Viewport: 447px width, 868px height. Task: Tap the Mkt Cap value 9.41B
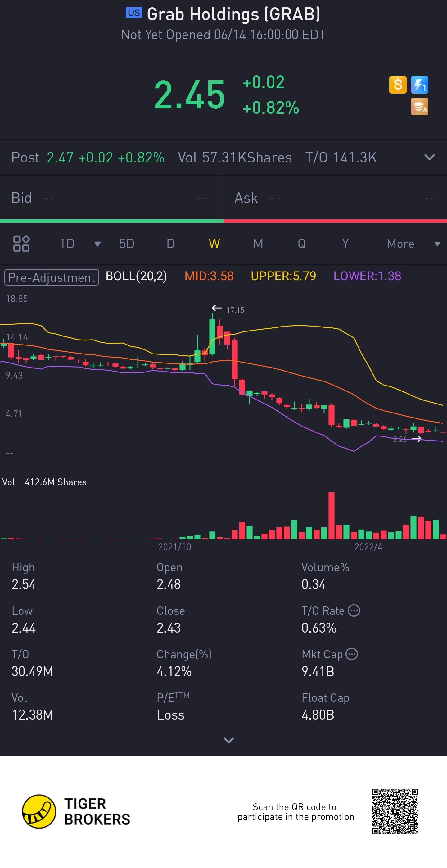tap(318, 671)
